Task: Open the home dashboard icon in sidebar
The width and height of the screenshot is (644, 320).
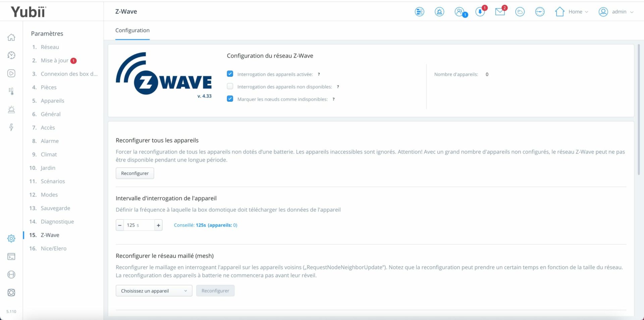Action: pos(11,37)
